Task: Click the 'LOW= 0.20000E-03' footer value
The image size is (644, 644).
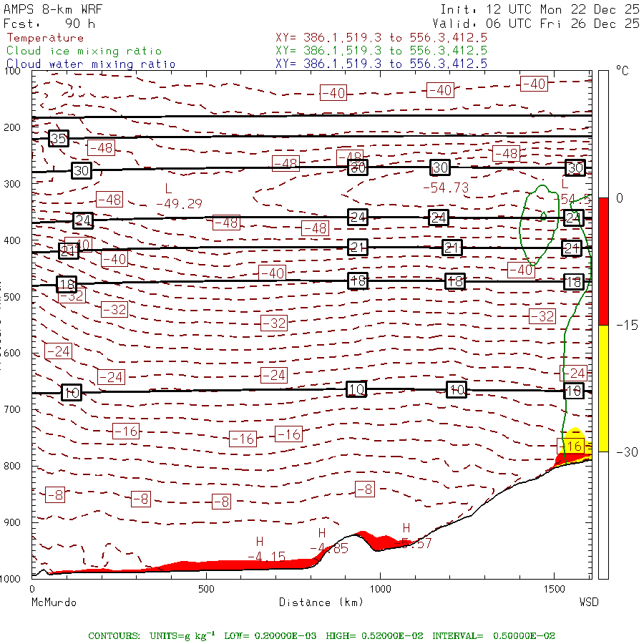Action: coord(270,636)
